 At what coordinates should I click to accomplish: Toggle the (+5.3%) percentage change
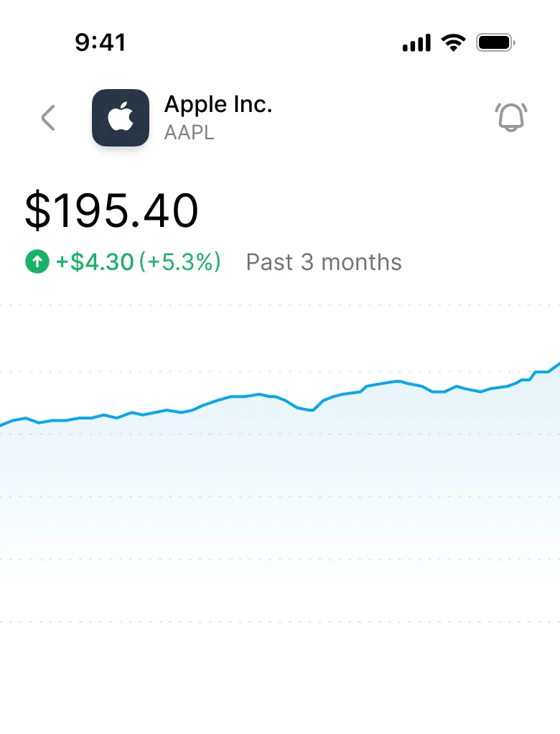point(179,262)
